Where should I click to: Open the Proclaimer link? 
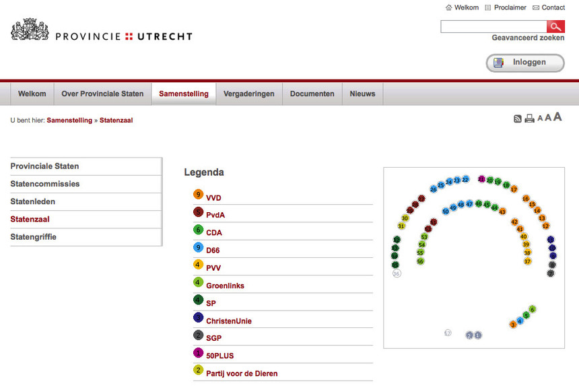click(510, 7)
